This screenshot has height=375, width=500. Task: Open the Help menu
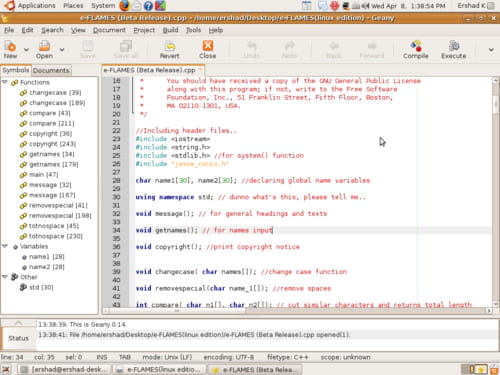coord(216,30)
